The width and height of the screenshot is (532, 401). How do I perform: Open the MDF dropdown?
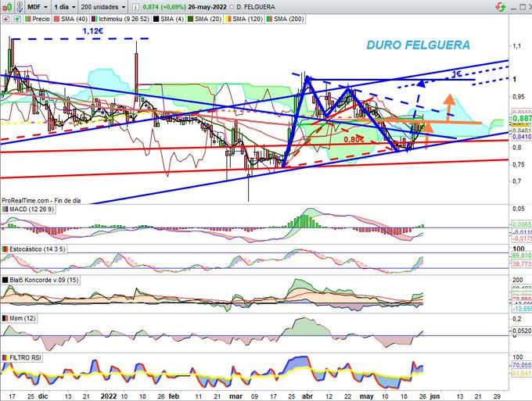pyautogui.click(x=38, y=7)
